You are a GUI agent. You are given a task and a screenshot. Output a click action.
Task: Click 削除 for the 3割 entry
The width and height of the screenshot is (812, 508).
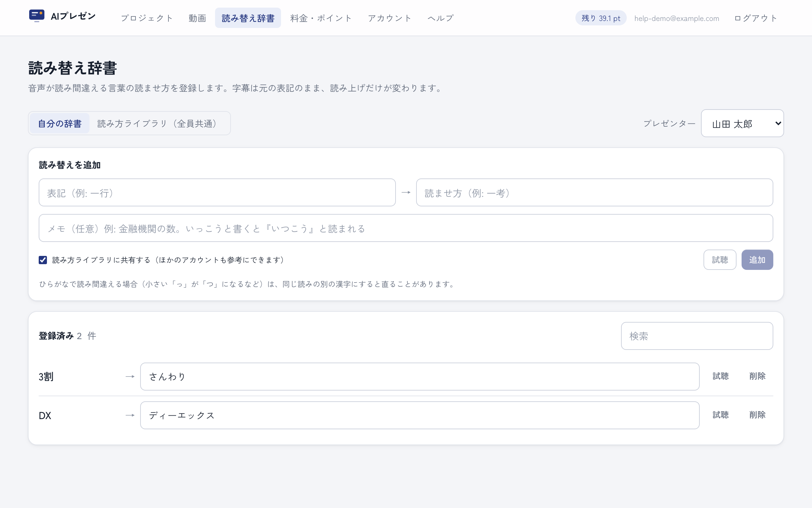(757, 376)
